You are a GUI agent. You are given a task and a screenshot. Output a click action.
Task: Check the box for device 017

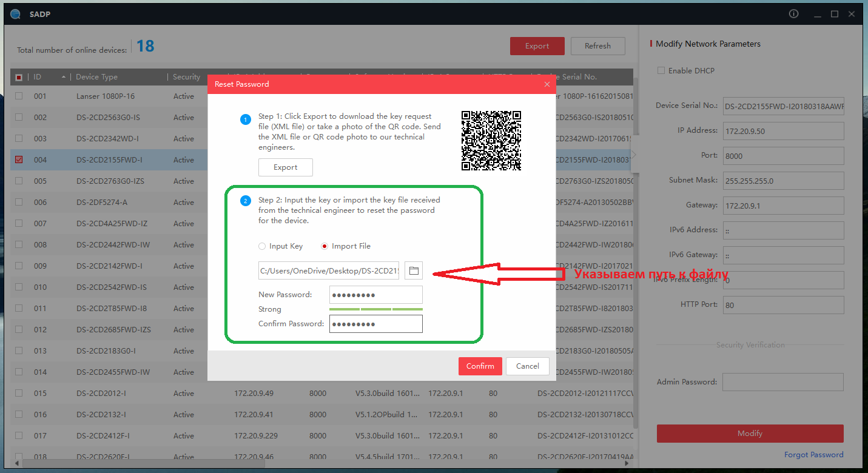[19, 435]
